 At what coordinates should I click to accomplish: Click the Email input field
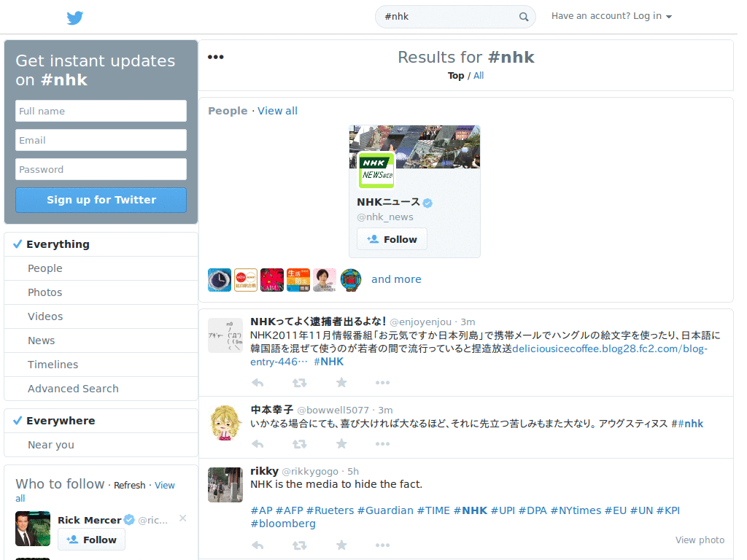point(101,140)
